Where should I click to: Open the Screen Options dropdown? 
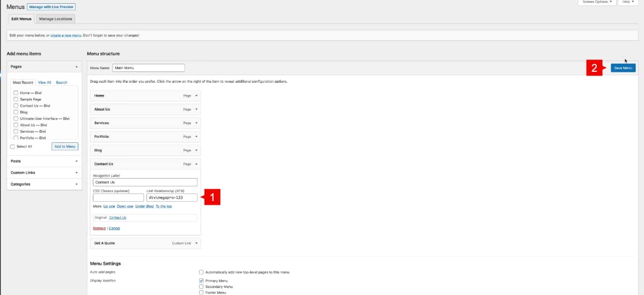596,2
